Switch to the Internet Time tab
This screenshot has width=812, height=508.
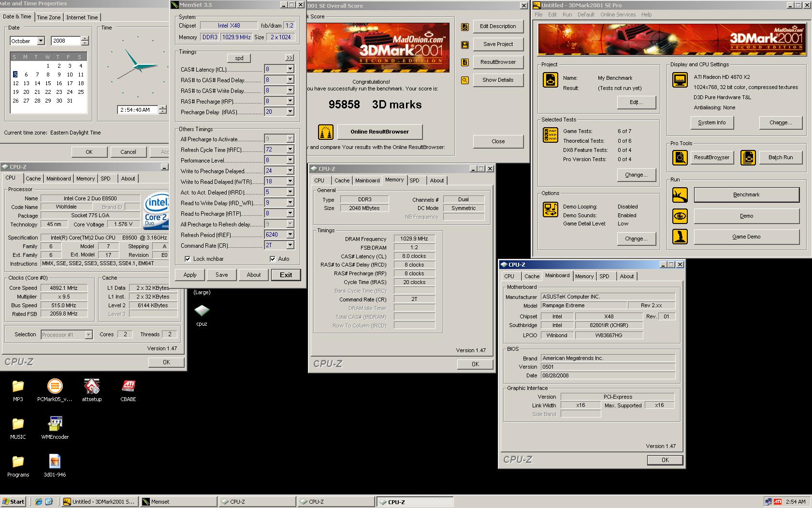click(x=82, y=17)
